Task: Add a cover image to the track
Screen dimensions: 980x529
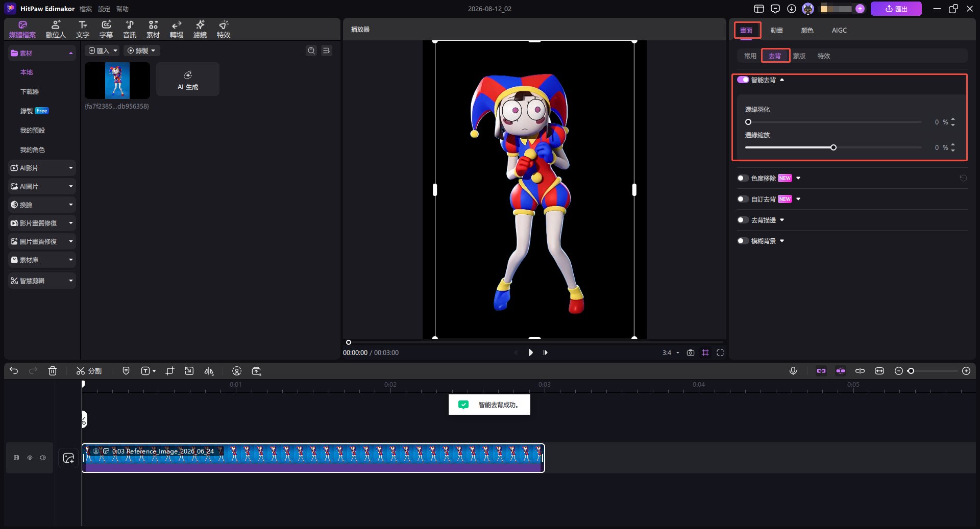Action: 68,458
